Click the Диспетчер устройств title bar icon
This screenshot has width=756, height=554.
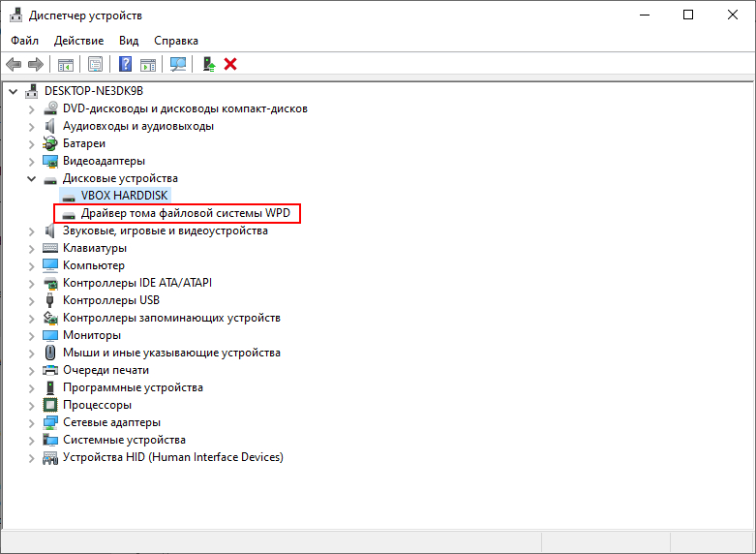click(15, 15)
